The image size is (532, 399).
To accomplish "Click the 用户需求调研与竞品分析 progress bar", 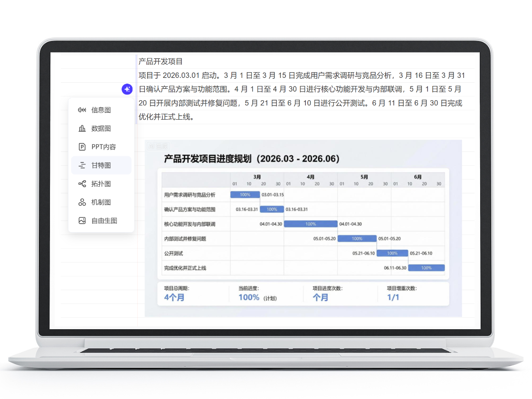I will [245, 195].
